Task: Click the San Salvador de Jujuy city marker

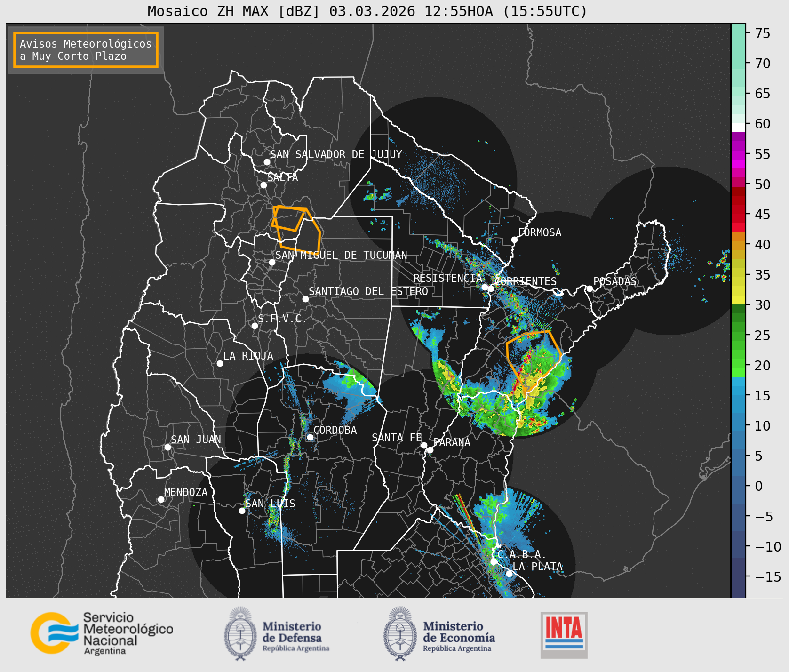Action: (x=267, y=162)
